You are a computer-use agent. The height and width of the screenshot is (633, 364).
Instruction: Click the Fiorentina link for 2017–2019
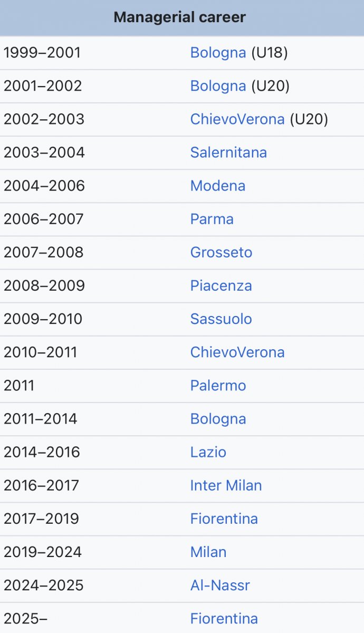pos(224,518)
